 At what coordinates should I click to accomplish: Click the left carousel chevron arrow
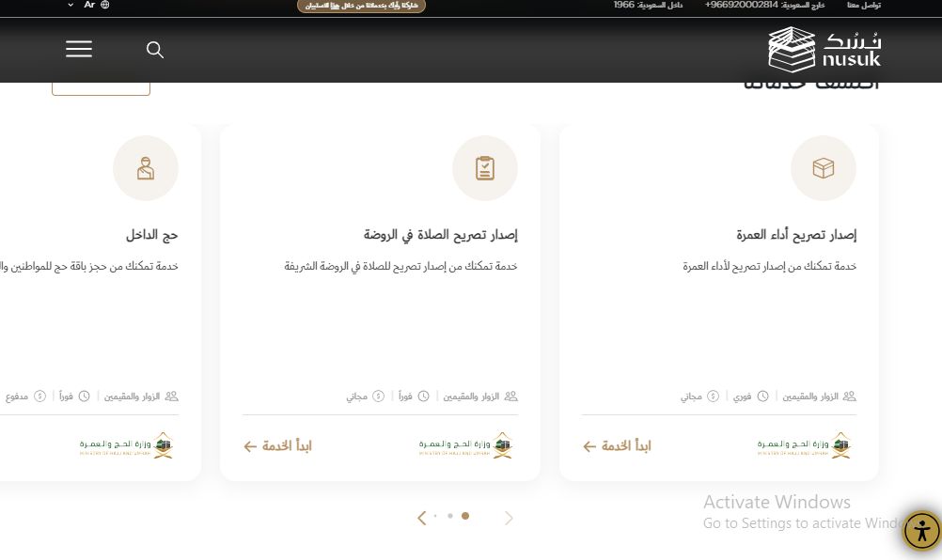421,517
